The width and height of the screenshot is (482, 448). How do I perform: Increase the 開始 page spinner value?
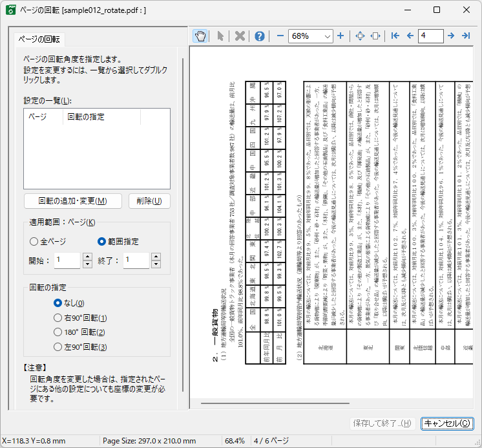pos(87,256)
